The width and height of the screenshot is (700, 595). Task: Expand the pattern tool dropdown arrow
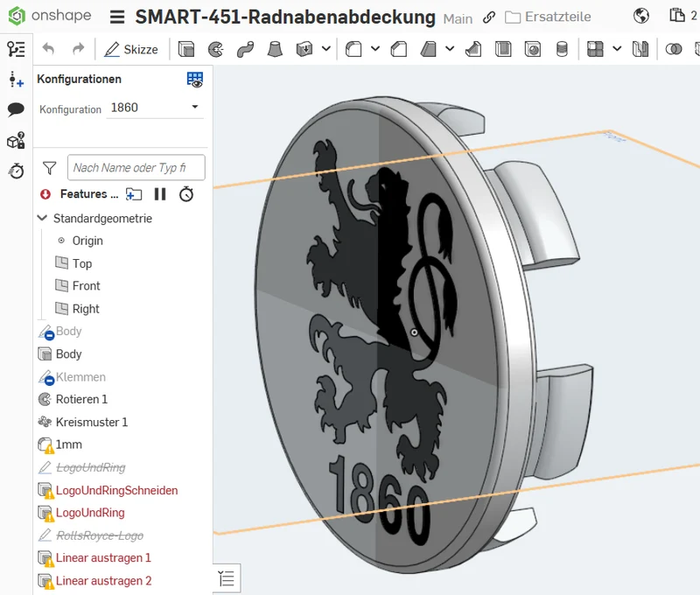coord(617,49)
